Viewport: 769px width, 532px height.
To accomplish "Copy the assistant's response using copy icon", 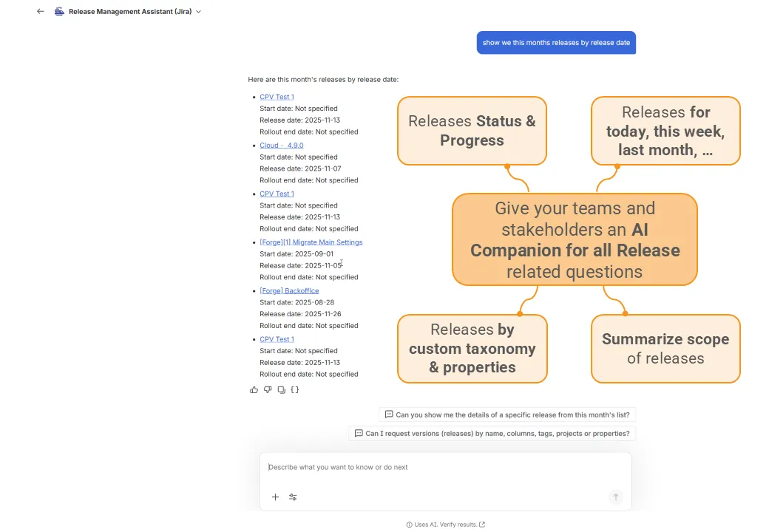I will [281, 389].
